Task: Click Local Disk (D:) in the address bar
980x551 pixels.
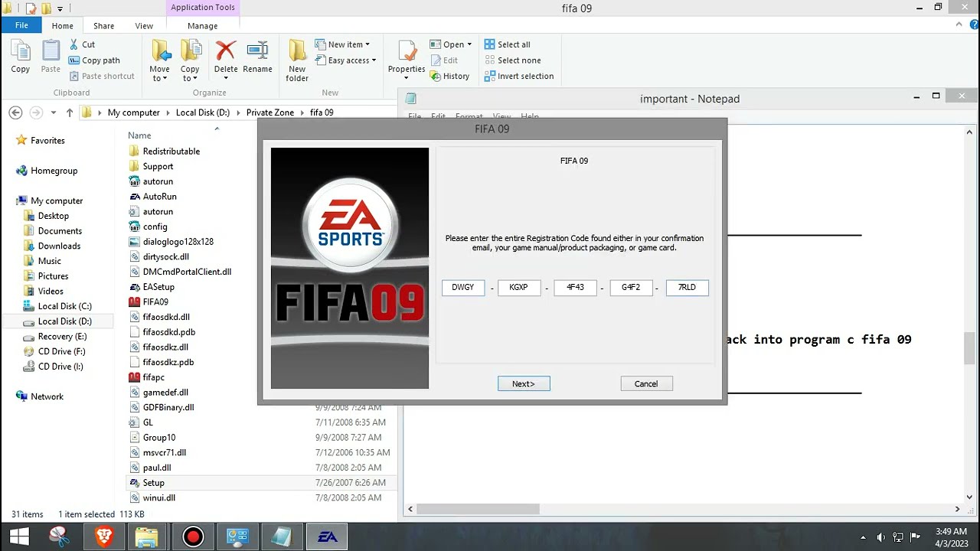Action: [202, 112]
